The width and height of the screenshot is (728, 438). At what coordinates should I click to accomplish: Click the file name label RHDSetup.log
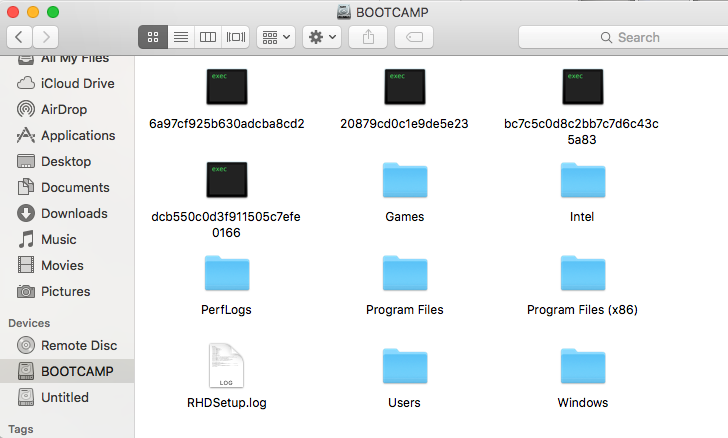227,403
